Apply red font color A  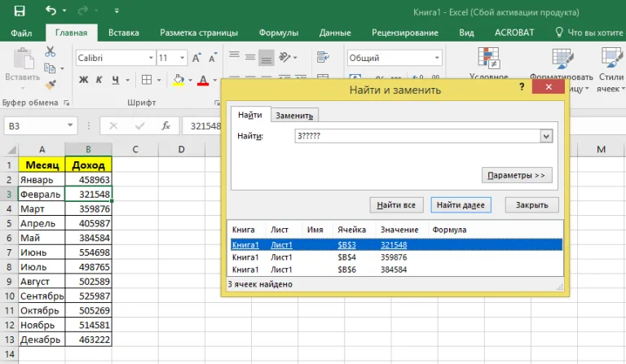tap(203, 80)
